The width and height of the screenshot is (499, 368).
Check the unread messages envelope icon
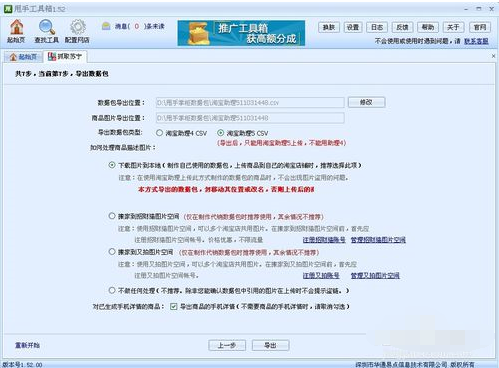pyautogui.click(x=106, y=26)
